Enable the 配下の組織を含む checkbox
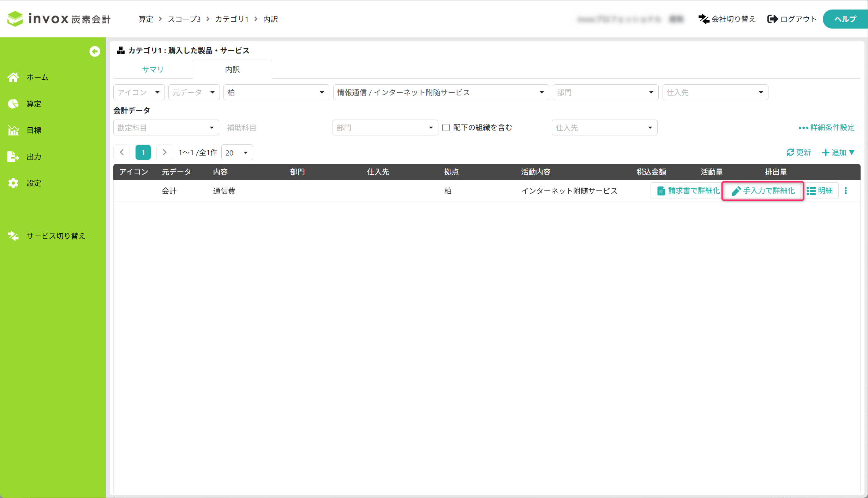Viewport: 868px width, 498px height. coord(446,128)
